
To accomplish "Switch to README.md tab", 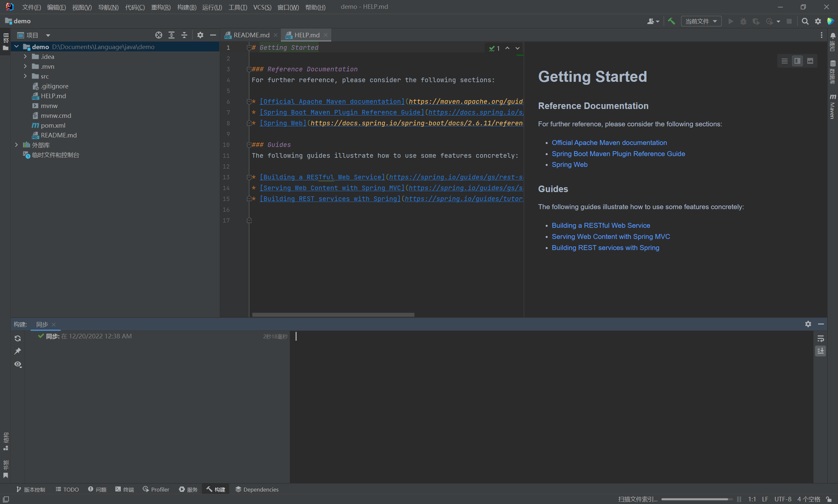I will pos(249,35).
